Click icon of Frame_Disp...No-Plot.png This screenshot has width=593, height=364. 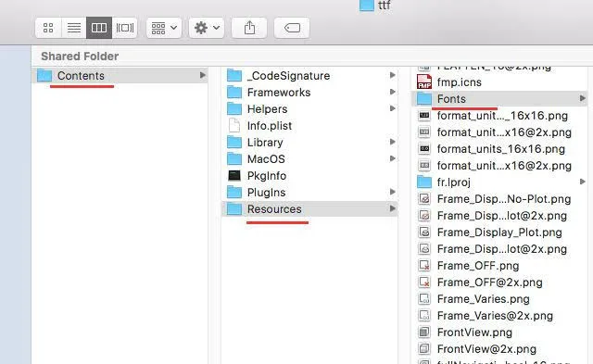424,198
